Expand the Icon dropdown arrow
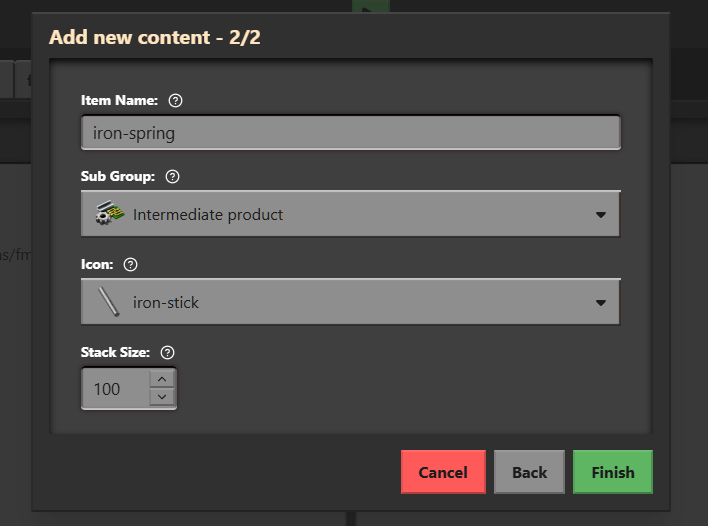The image size is (708, 526). click(x=601, y=302)
